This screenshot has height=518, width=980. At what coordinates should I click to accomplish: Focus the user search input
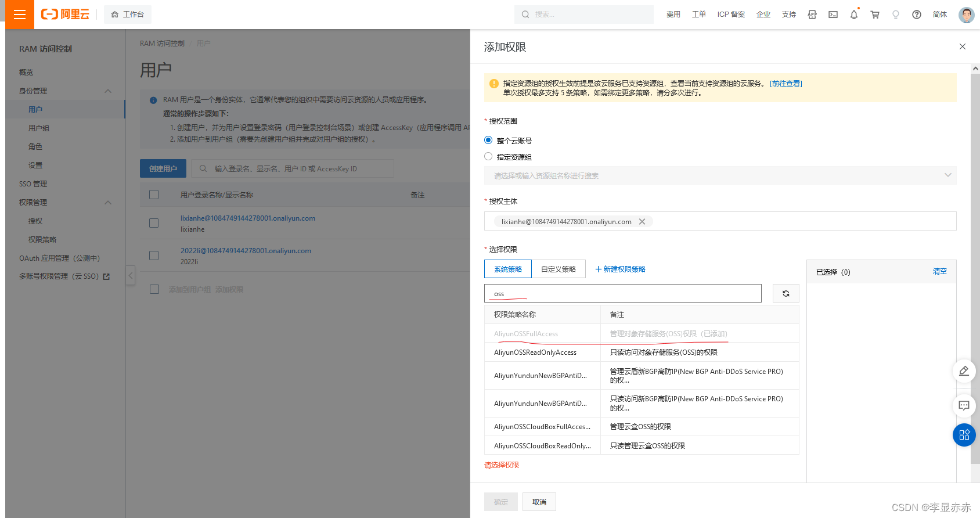coord(293,168)
